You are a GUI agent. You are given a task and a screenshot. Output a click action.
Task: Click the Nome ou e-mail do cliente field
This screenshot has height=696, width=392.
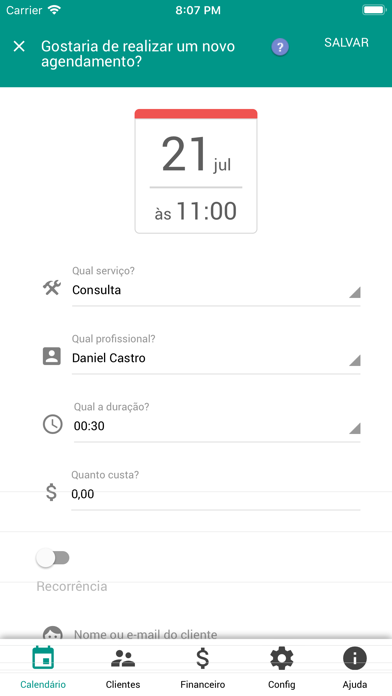[x=217, y=634]
